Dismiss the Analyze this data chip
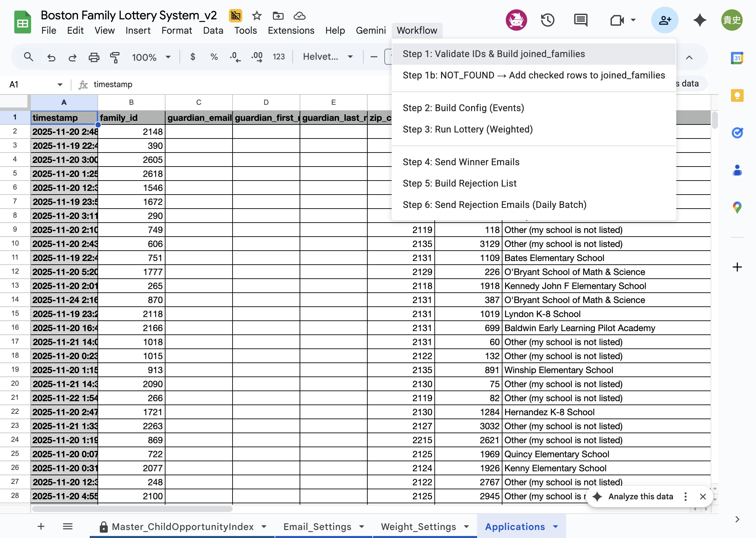Image resolution: width=756 pixels, height=538 pixels. (x=703, y=497)
